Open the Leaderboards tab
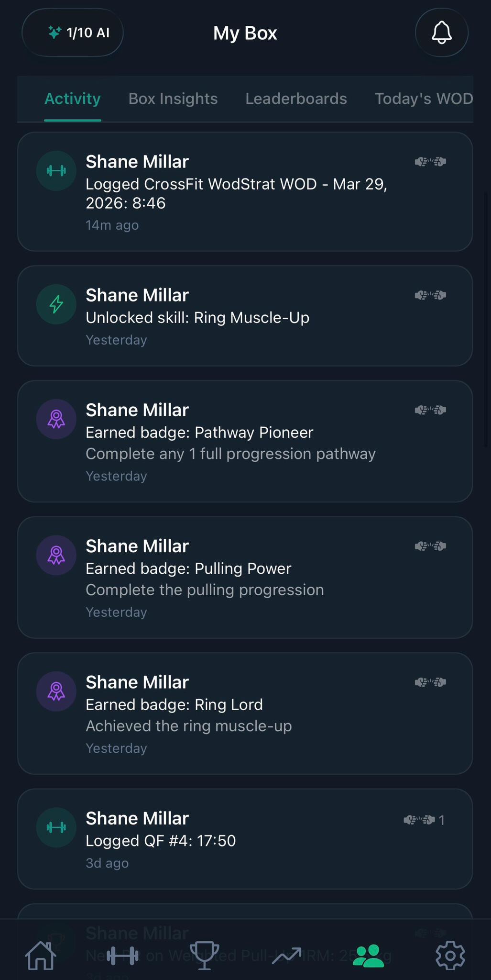Viewport: 491px width, 980px height. 296,99
